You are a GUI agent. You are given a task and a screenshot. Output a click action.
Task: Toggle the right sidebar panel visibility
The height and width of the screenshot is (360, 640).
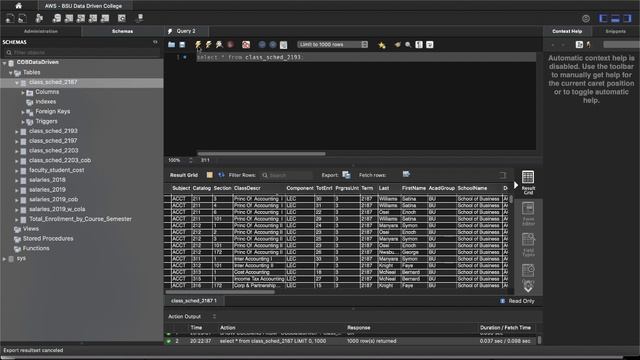pyautogui.click(x=627, y=18)
